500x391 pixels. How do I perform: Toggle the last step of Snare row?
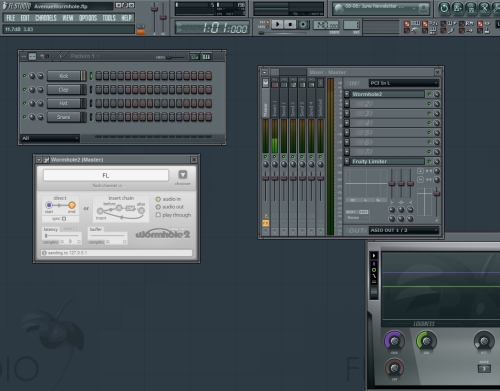point(209,117)
